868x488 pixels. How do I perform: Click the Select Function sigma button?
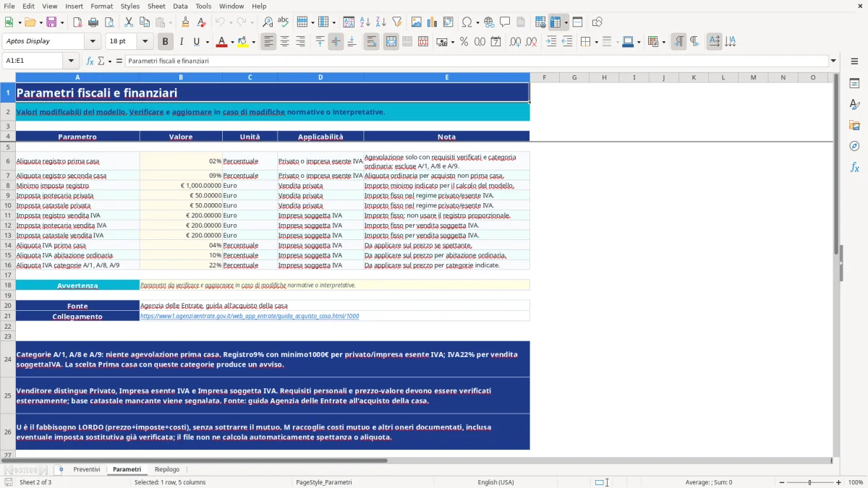point(101,61)
